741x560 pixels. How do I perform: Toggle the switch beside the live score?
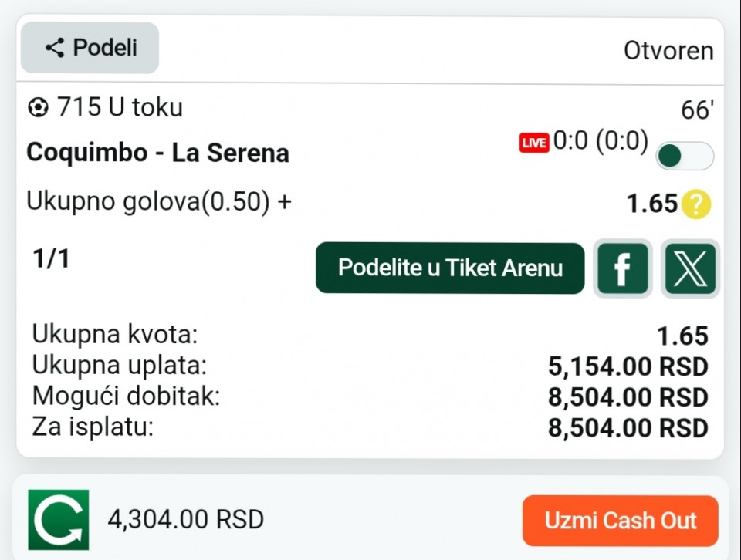point(685,156)
